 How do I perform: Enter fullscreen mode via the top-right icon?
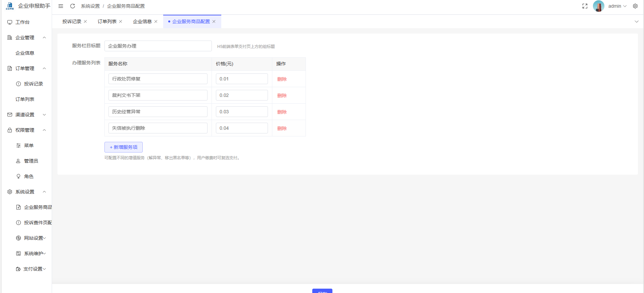pos(585,6)
